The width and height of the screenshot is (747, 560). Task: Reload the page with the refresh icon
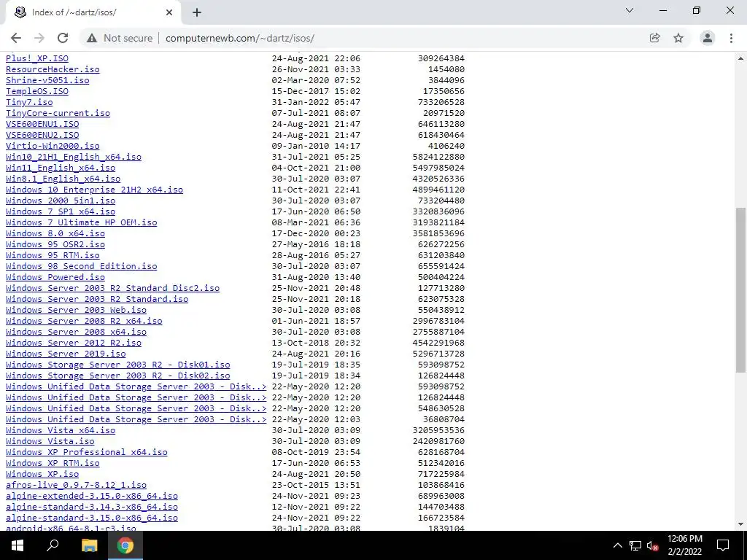pyautogui.click(x=63, y=38)
